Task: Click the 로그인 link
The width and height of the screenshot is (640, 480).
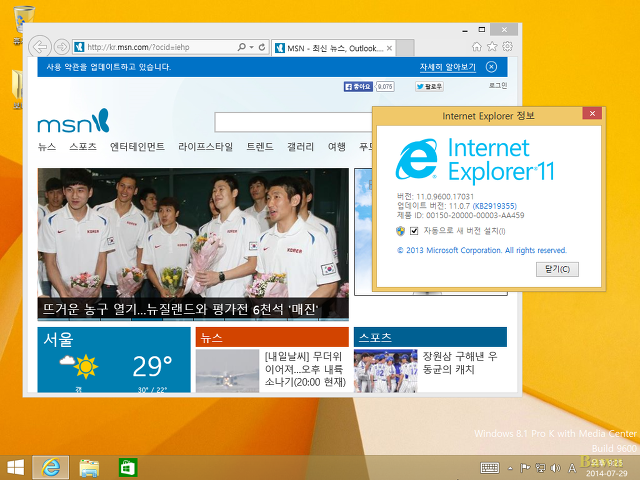Action: tap(498, 85)
